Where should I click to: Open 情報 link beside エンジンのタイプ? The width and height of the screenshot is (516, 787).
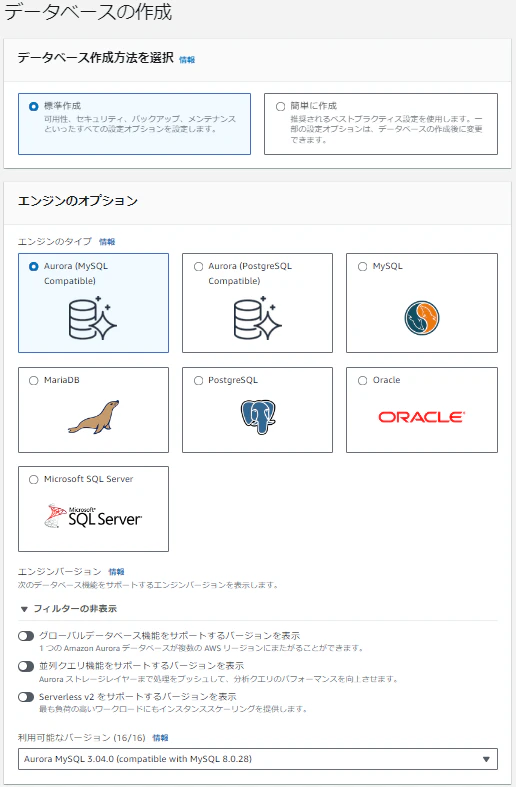(107, 242)
